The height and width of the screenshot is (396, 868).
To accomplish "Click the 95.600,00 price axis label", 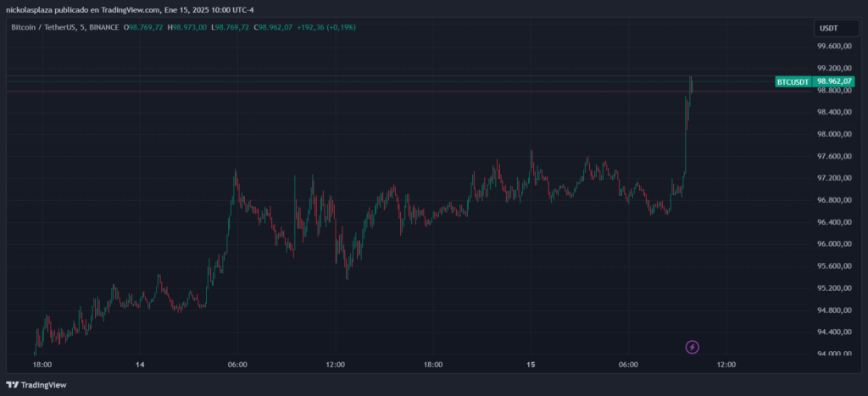I will click(834, 266).
